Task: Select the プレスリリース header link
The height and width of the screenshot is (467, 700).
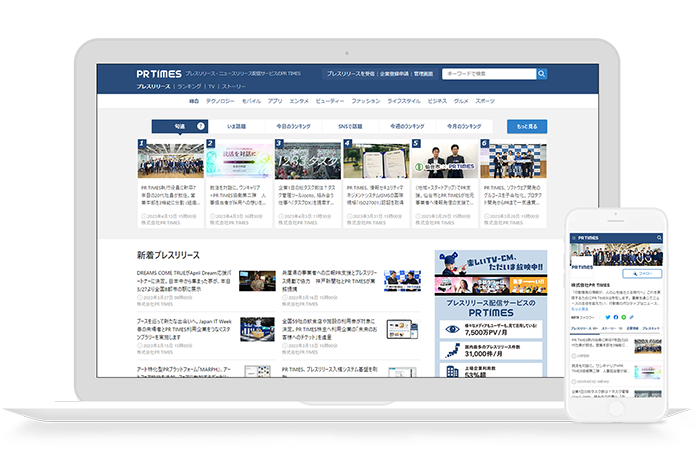Action: pos(153,87)
